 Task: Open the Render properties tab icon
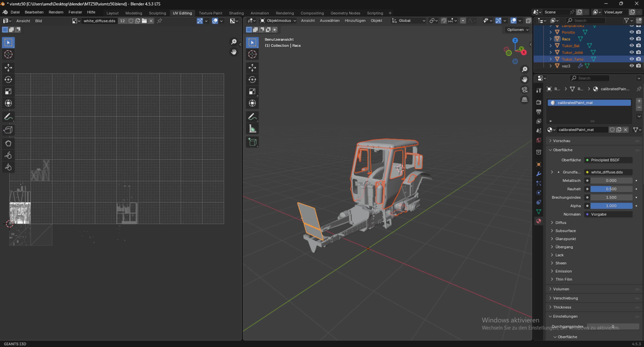coord(539,102)
